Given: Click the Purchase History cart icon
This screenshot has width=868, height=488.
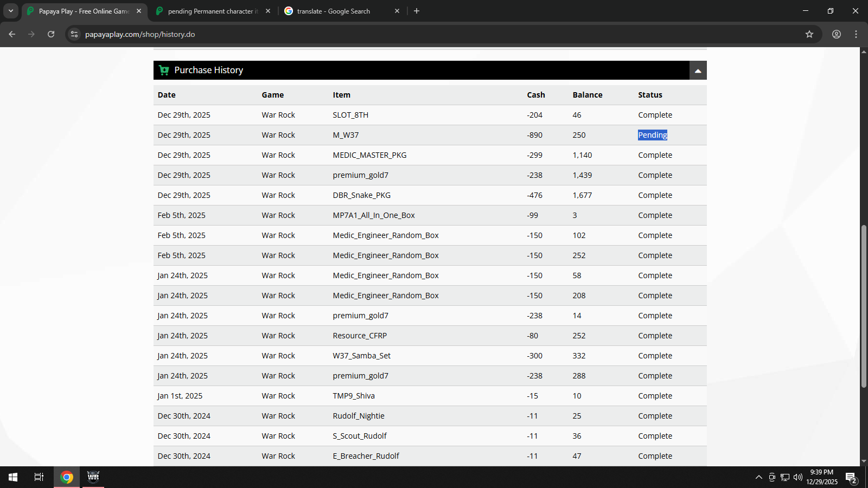Looking at the screenshot, I should (x=164, y=70).
